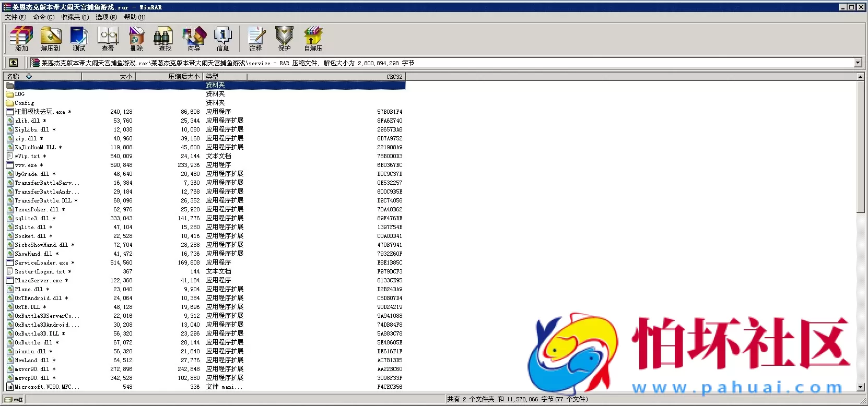Open the Config folder
Viewport: 868px width, 406px height.
click(24, 103)
